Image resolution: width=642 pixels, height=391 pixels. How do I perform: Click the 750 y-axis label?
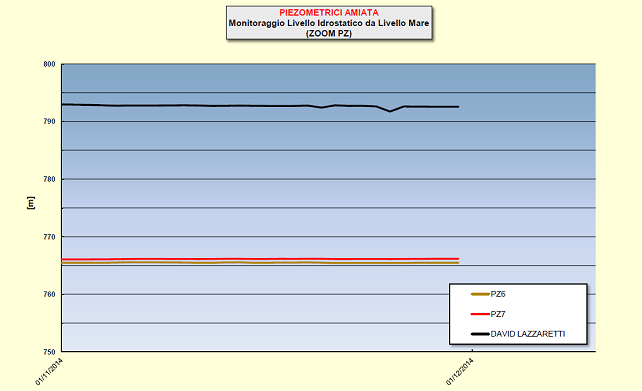49,352
